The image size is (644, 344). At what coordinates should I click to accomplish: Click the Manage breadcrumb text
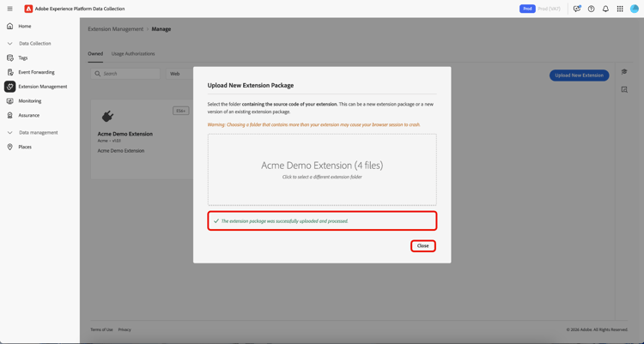pos(161,29)
